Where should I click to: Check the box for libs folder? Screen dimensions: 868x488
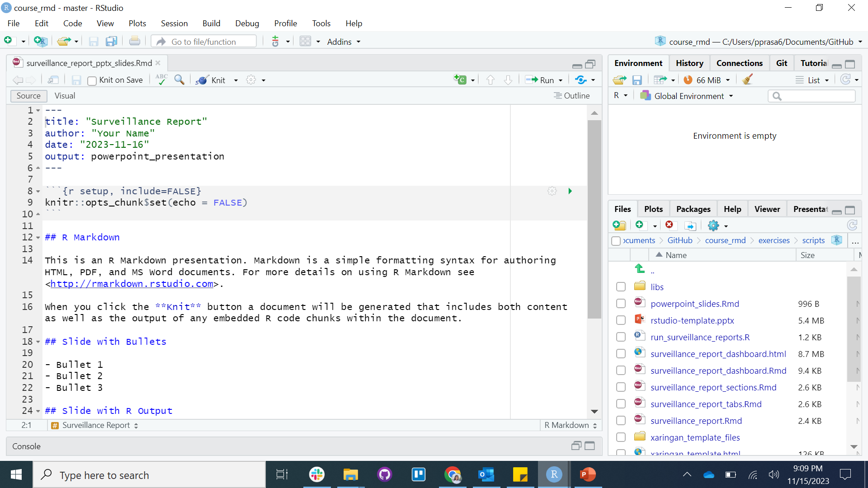tap(621, 287)
